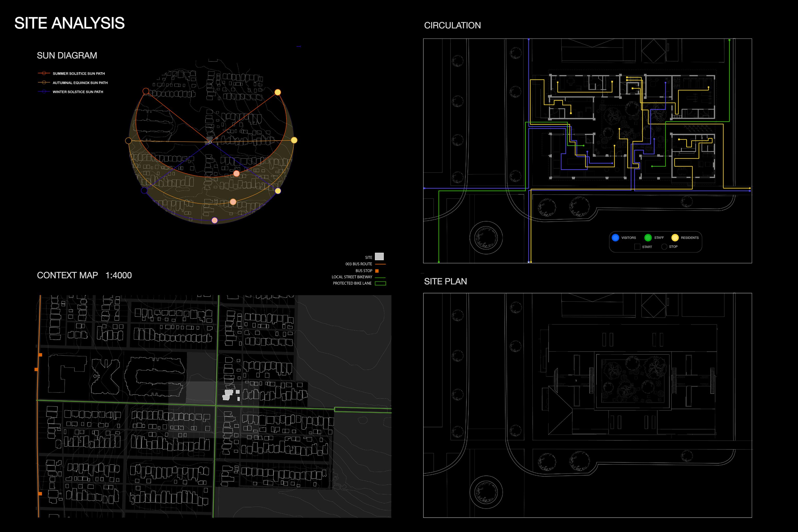Viewport: 798px width, 532px height.
Task: Click the orange Bus Stop legend square
Action: 377,271
